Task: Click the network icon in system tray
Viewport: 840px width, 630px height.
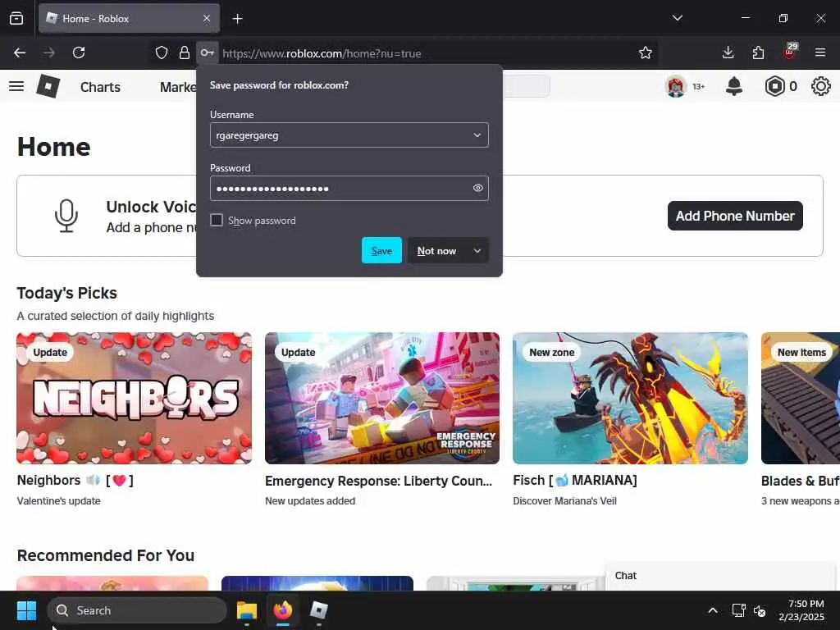Action: pyautogui.click(x=739, y=610)
